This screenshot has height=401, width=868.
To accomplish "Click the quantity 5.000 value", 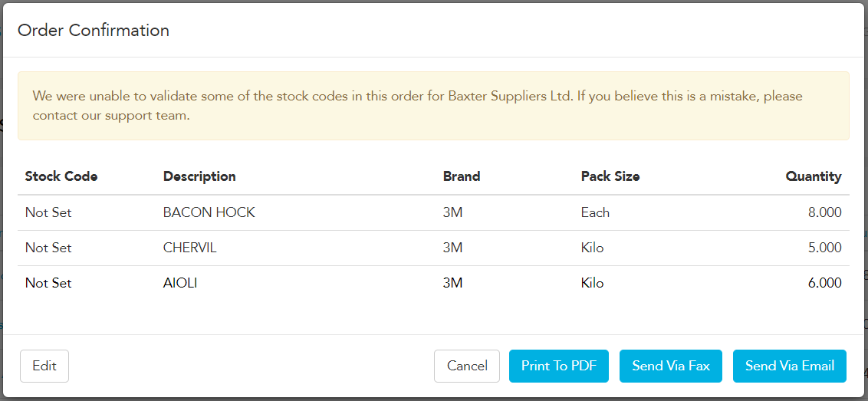I will tap(825, 248).
